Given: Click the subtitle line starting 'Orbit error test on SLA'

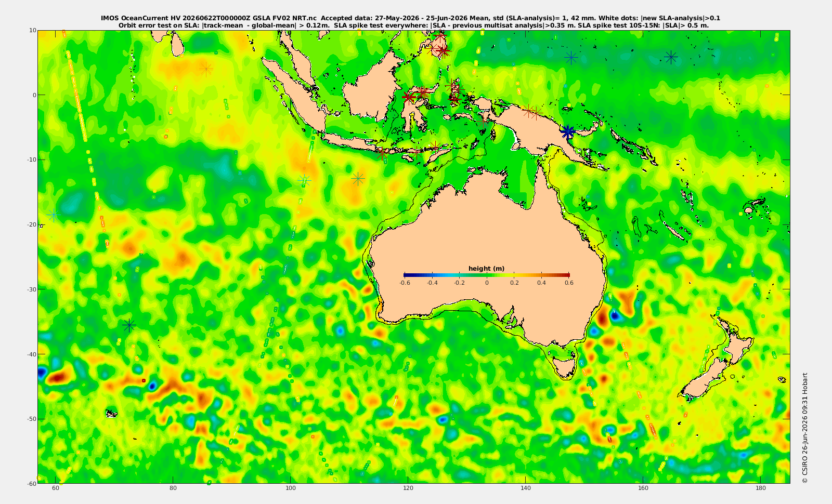Looking at the screenshot, I should coord(413,25).
